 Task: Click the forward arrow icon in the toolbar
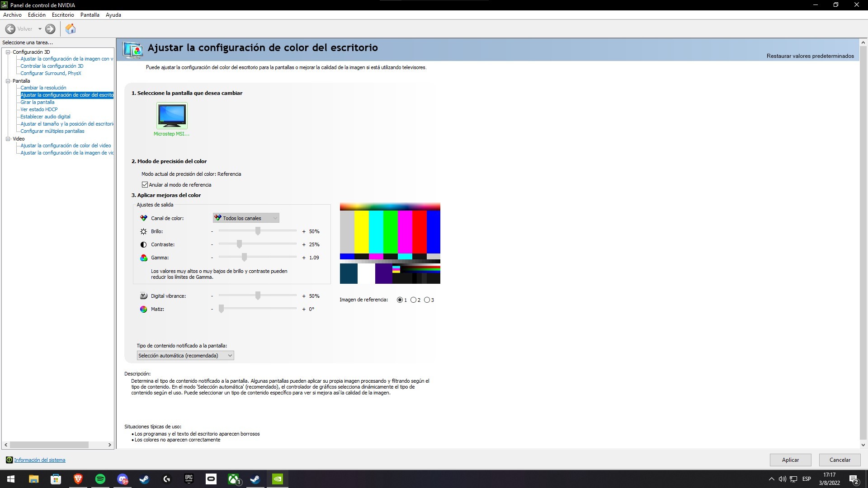pos(50,29)
